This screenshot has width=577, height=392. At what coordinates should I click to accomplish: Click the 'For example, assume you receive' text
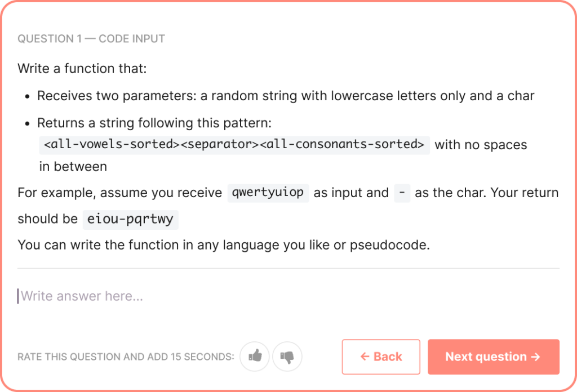120,193
